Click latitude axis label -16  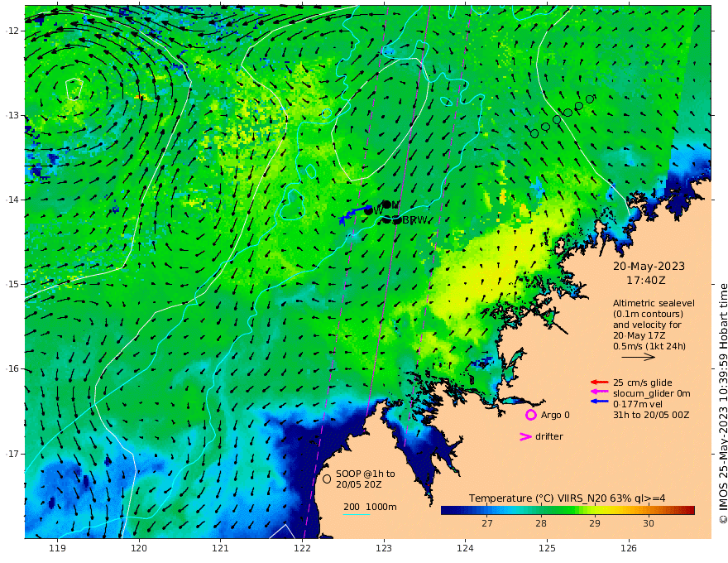pyautogui.click(x=12, y=368)
